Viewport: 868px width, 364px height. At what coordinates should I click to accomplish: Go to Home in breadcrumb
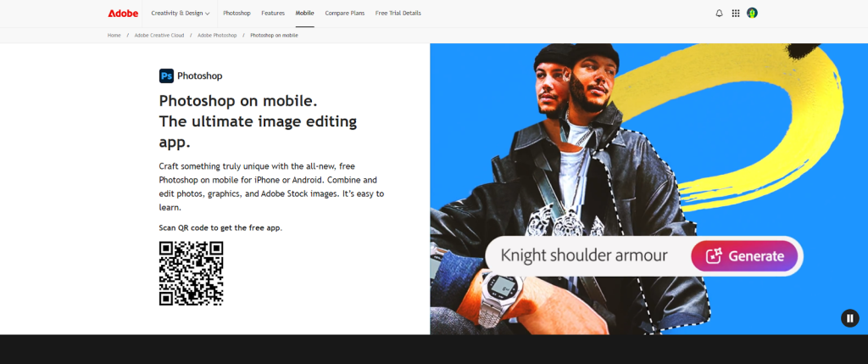tap(114, 35)
